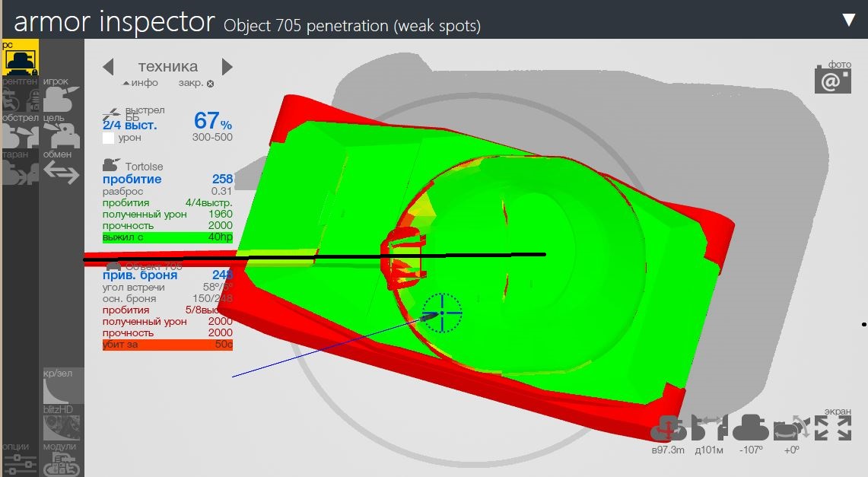The image size is (868, 477).
Task: Select the highlighted yellow PC tank mode icon
Action: (21, 58)
